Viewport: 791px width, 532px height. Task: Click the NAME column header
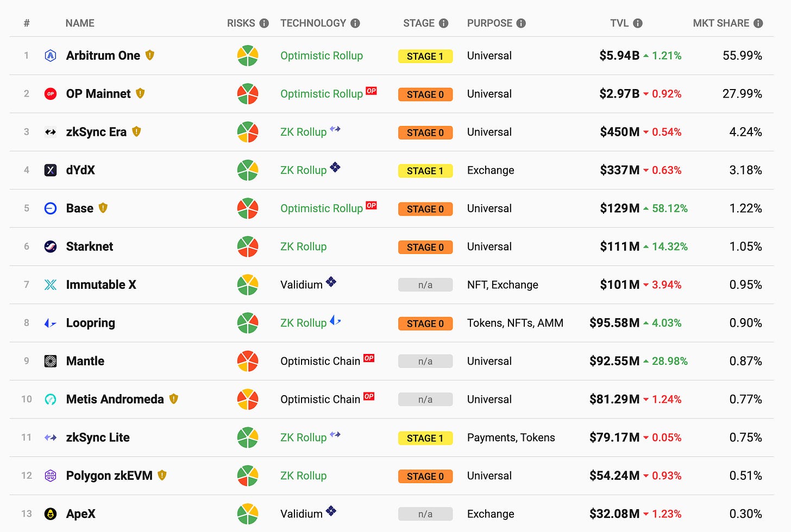click(x=80, y=23)
